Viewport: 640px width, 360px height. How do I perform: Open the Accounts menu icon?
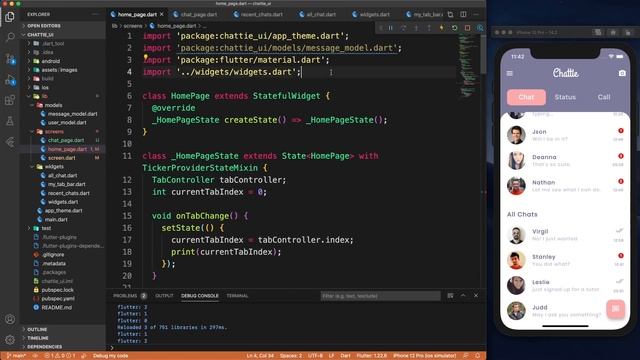pos(10,319)
